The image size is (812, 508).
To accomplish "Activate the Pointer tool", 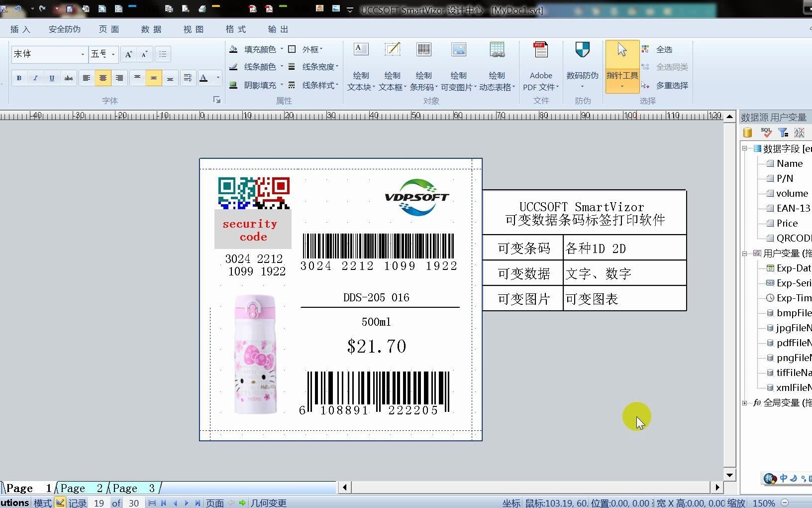I will point(622,67).
